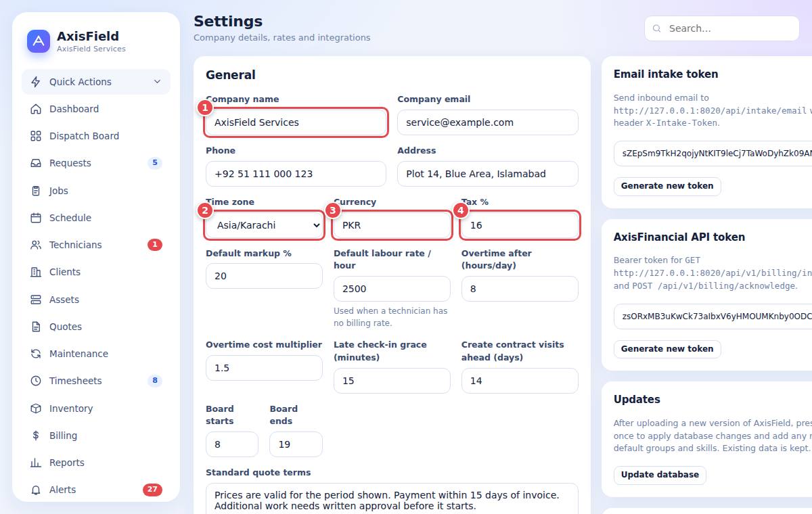Select the Address input
The width and height of the screenshot is (812, 514).
point(488,174)
